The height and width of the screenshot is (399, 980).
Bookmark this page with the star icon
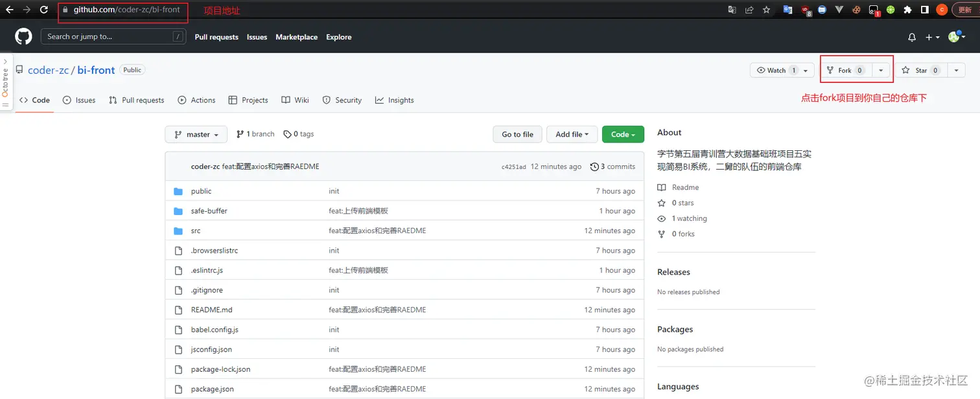[x=767, y=10]
